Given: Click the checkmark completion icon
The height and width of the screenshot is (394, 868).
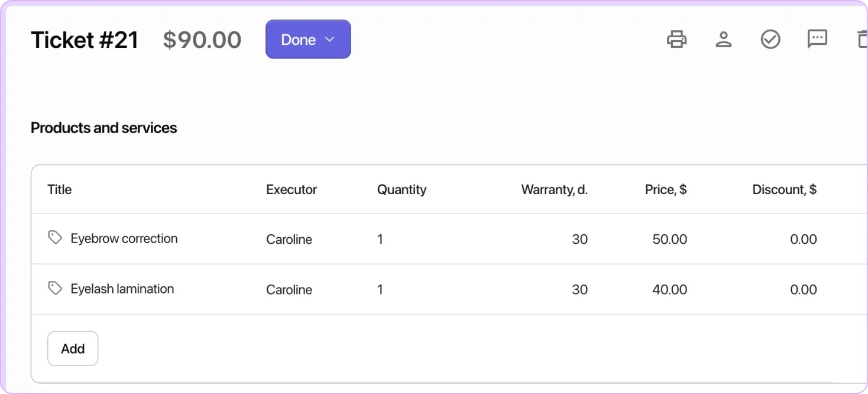Looking at the screenshot, I should [x=770, y=39].
